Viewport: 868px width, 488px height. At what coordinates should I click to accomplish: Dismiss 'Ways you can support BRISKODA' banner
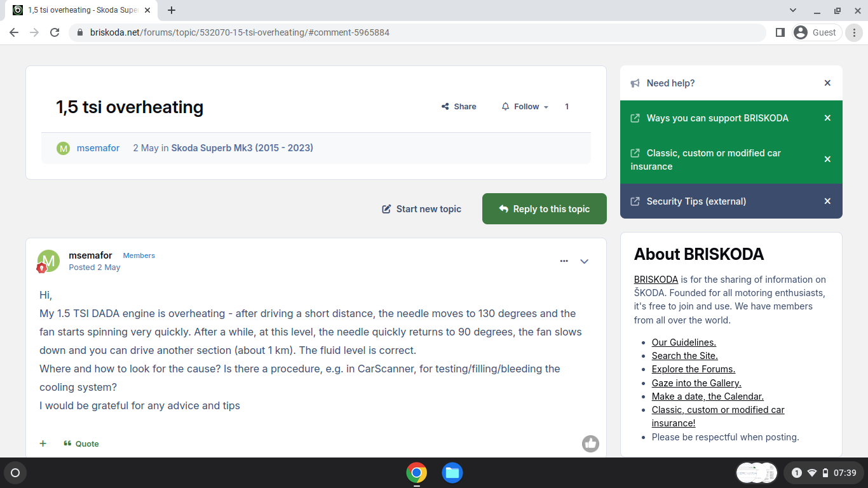pos(827,118)
